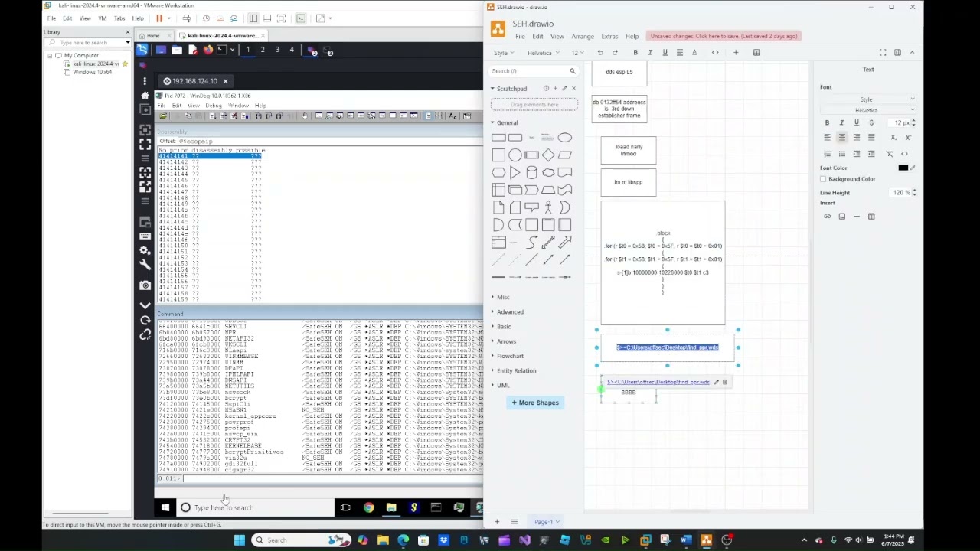Open the VM menu in VMware Workstation

[102, 18]
